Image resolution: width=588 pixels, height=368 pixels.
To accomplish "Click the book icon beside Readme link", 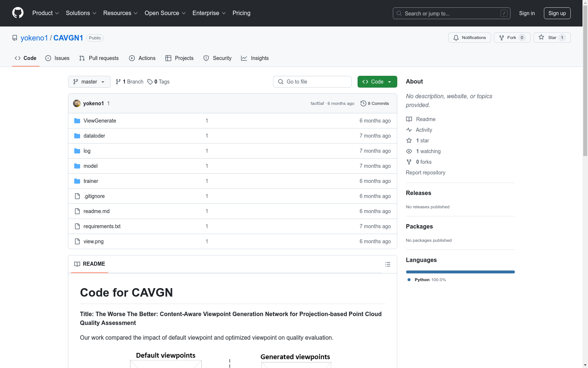I will (x=409, y=119).
